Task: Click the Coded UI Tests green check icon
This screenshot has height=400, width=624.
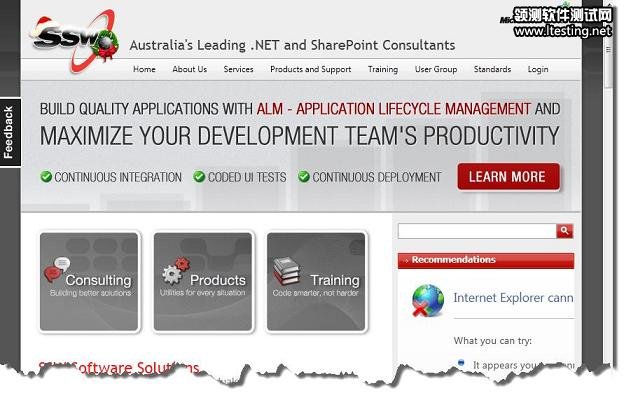Action: point(199,177)
